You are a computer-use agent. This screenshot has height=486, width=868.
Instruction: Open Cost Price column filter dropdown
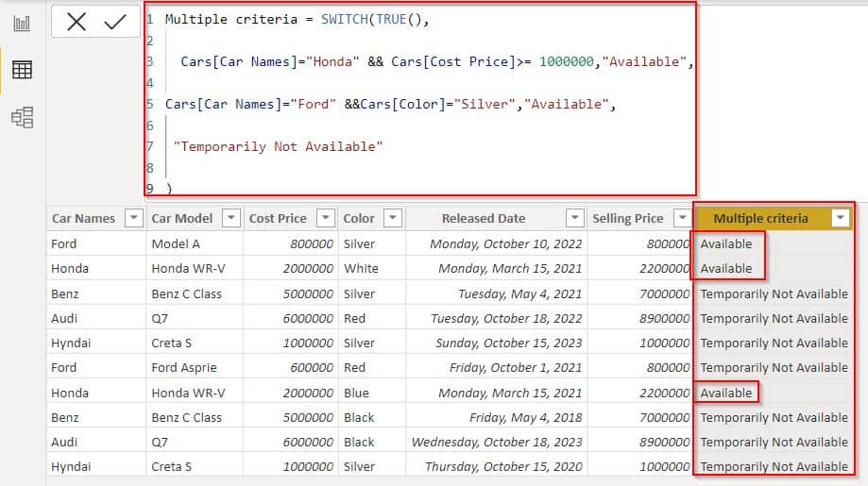pos(326,218)
